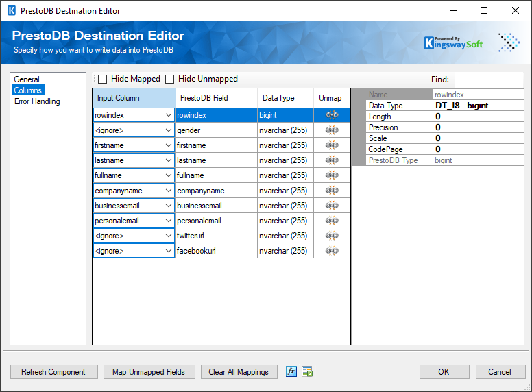The image size is (532, 392).
Task: Open the input column dropdown for twitterurl
Action: click(168, 236)
